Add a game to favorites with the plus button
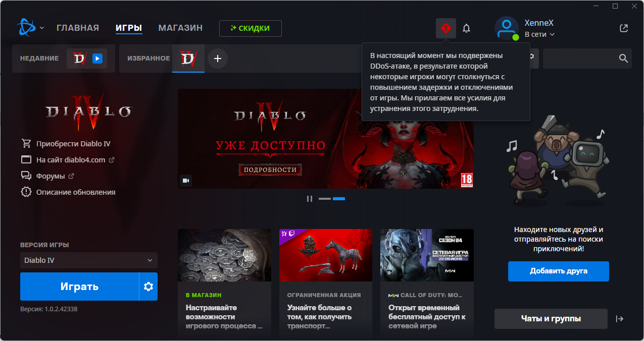Screen dimensions: 644x341 (x=218, y=59)
